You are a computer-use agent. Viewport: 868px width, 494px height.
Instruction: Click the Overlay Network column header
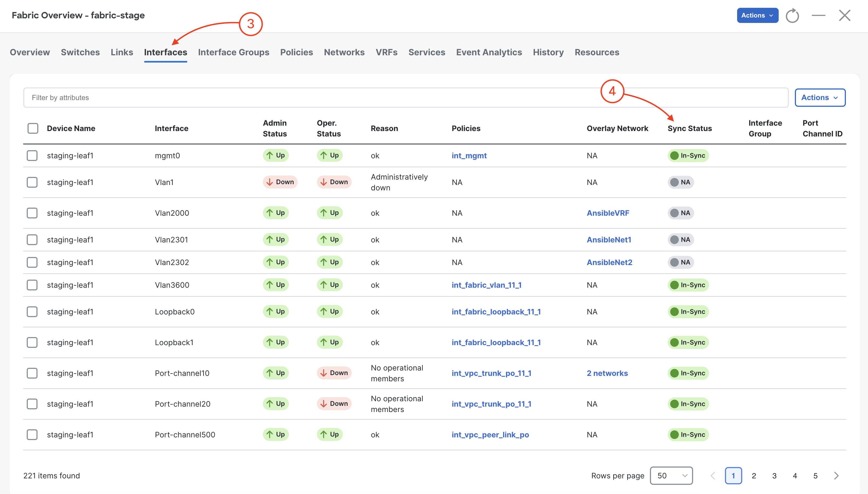tap(617, 129)
